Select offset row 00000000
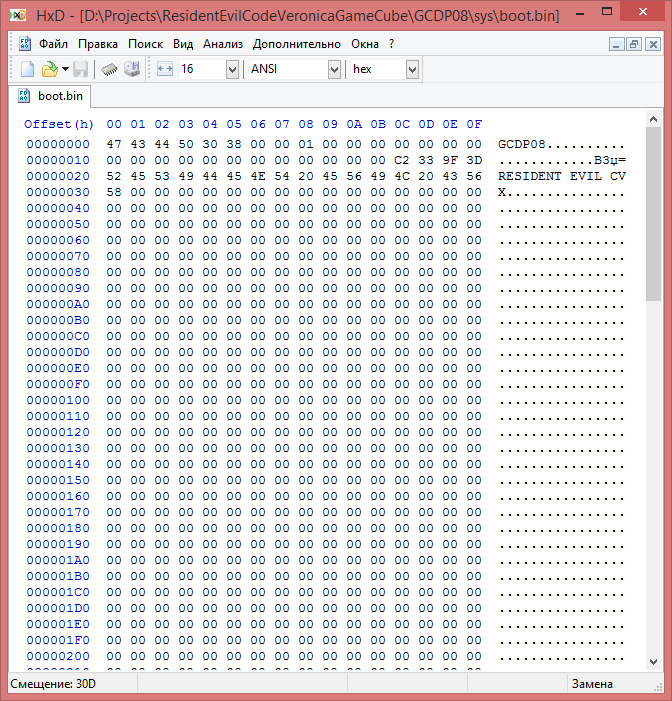672x701 pixels. 58,144
